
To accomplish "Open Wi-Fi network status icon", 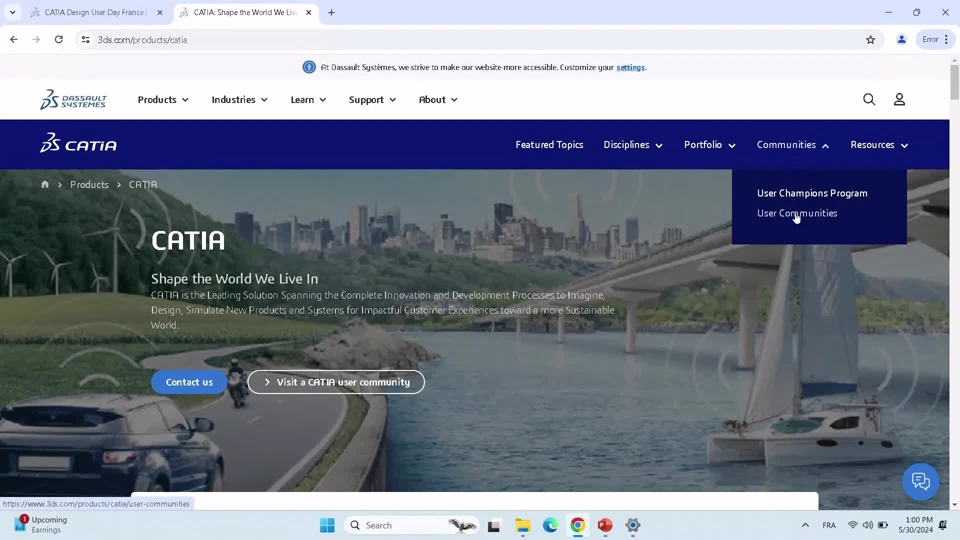I will point(852,525).
